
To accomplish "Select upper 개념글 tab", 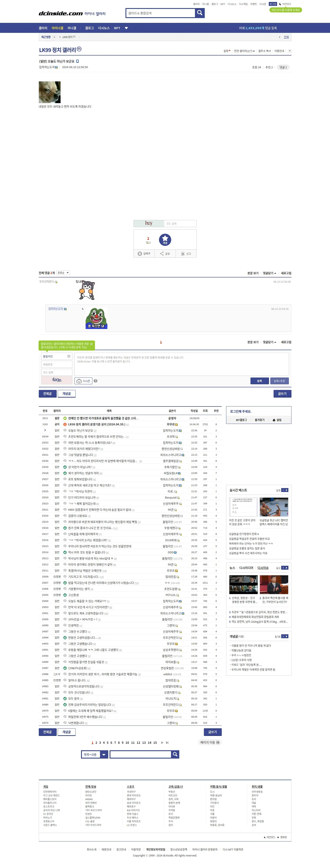I will click(66, 394).
